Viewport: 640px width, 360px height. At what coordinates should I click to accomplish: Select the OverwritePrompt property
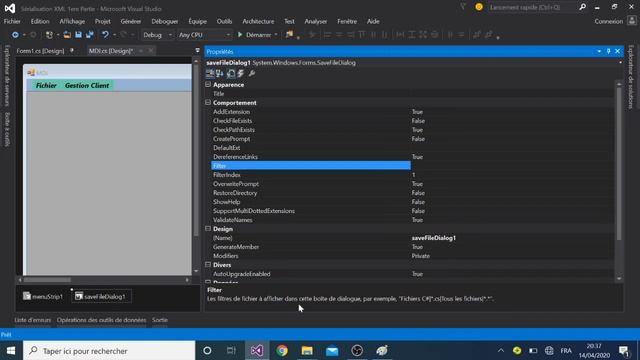[x=412, y=184]
